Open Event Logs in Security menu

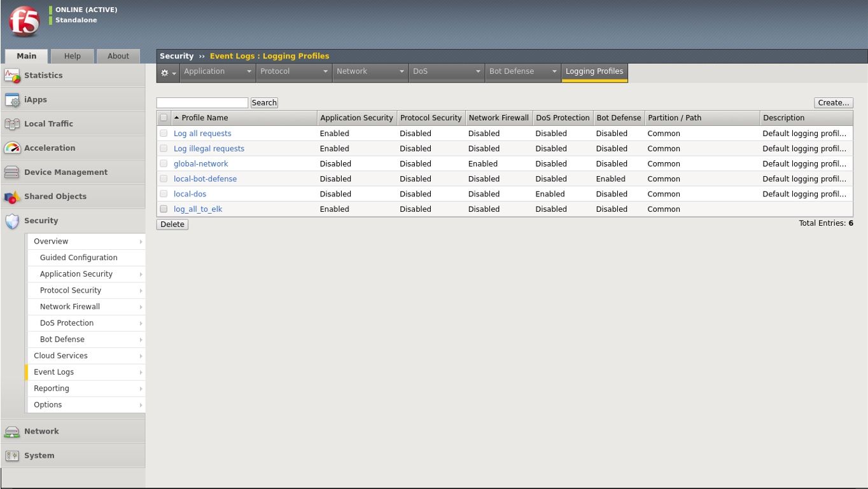(x=54, y=372)
